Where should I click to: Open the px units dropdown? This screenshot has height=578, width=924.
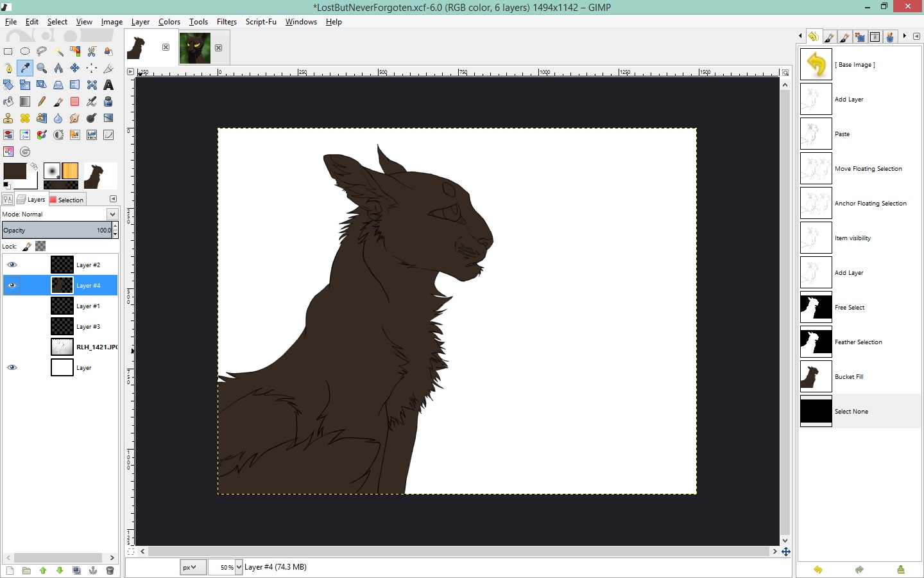coord(193,567)
